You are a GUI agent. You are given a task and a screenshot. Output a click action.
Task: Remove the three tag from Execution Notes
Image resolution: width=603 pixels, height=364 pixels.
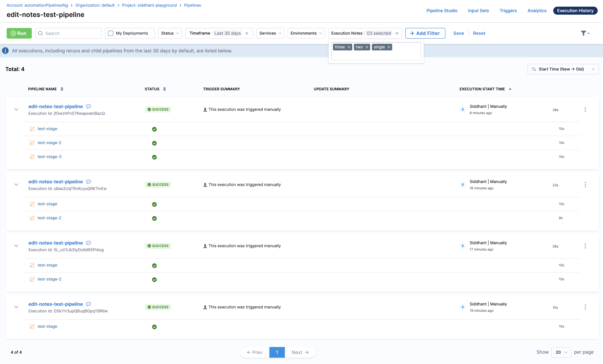[x=349, y=47]
